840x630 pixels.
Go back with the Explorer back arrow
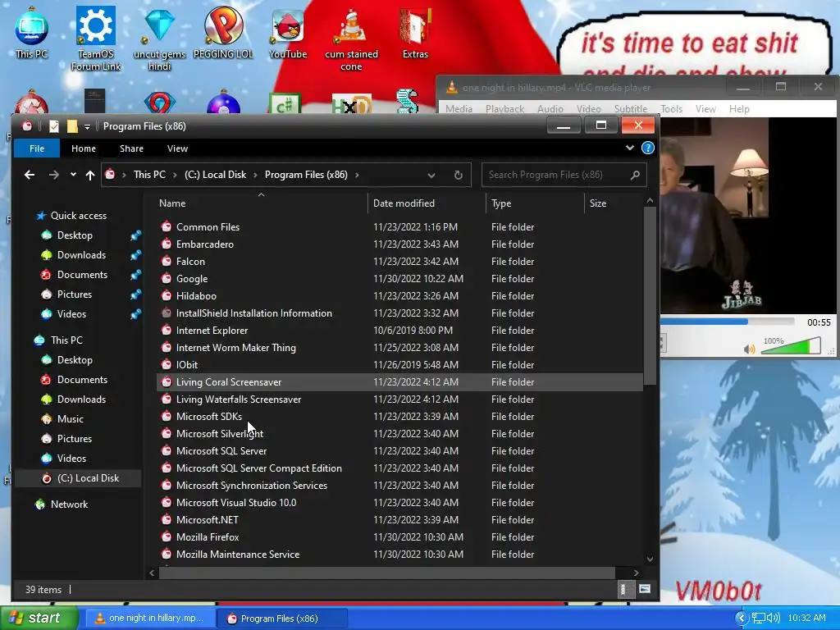(30, 175)
